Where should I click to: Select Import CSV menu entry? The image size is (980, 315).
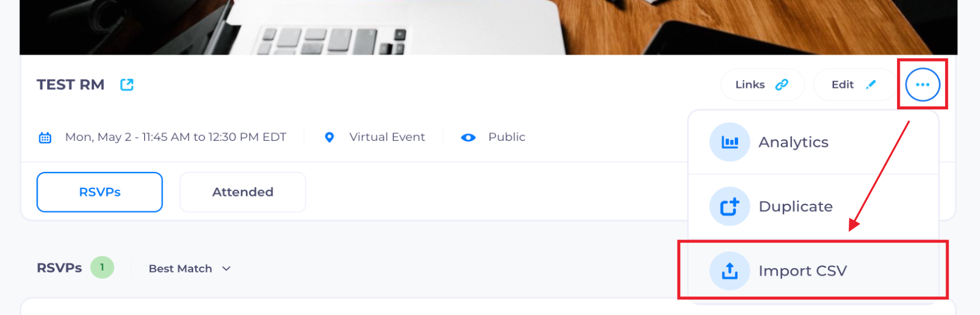(813, 271)
